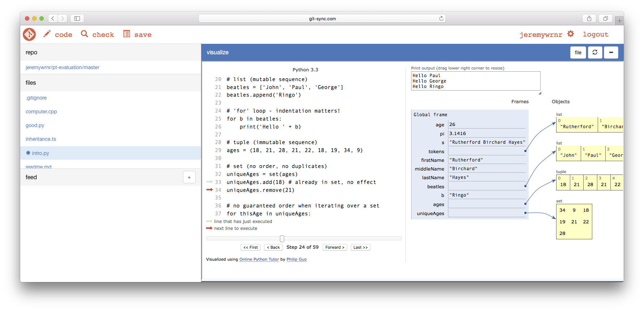644x311 pixels.
Task: Click the visualize panel title
Action: [x=217, y=52]
